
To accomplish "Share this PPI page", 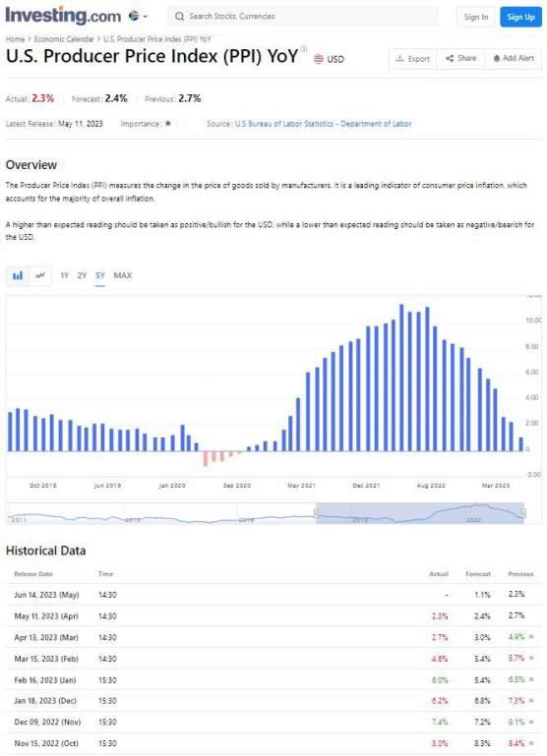I will pos(460,58).
